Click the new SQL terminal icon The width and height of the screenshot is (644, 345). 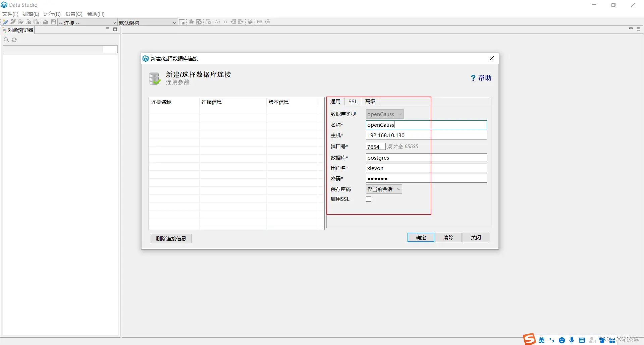[182, 22]
